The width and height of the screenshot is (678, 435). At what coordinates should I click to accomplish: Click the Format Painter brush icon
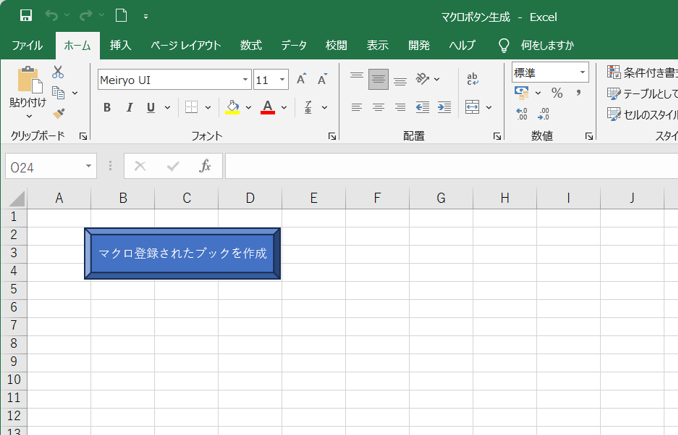pos(58,115)
